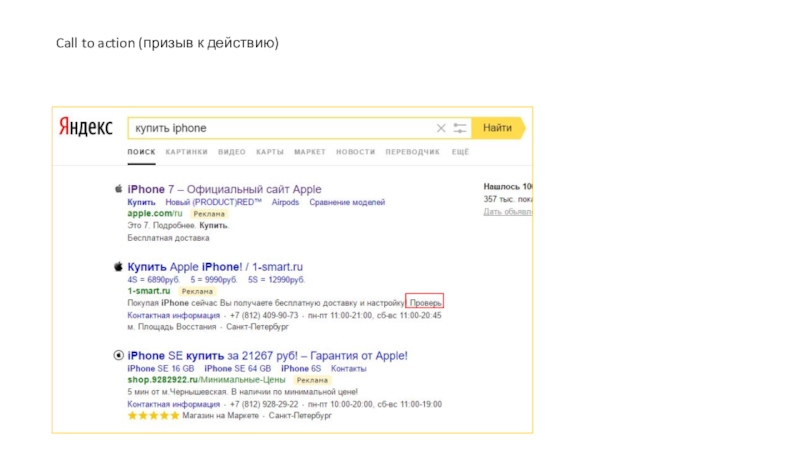This screenshot has height=450, width=800.
Task: Open Сравнение моделей sitelink
Action: 347,202
